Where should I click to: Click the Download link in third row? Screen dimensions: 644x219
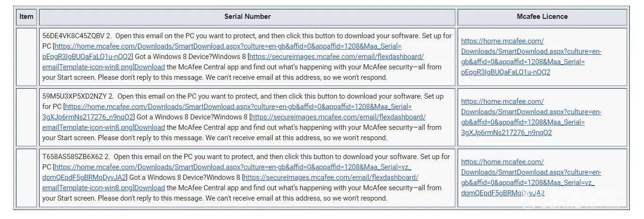pyautogui.click(x=150, y=188)
